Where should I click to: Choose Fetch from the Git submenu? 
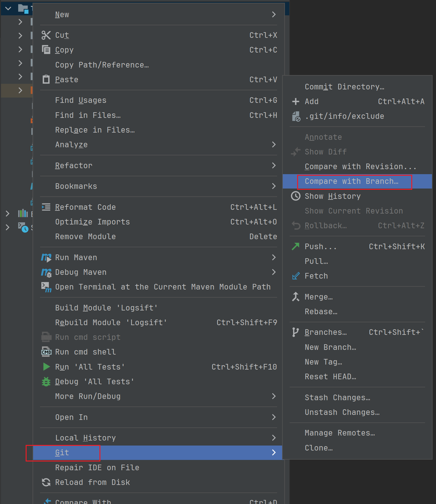pyautogui.click(x=316, y=276)
